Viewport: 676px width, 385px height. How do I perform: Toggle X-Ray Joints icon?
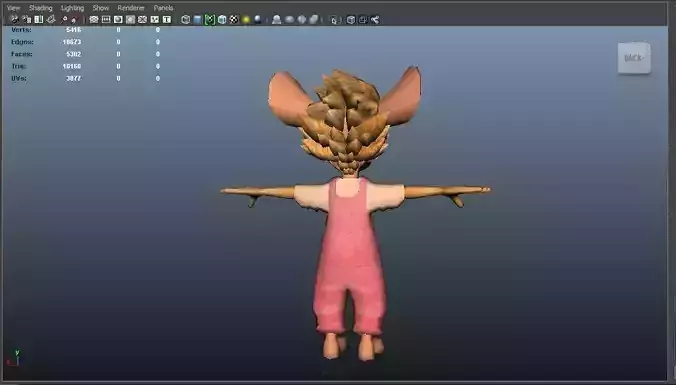click(x=375, y=19)
